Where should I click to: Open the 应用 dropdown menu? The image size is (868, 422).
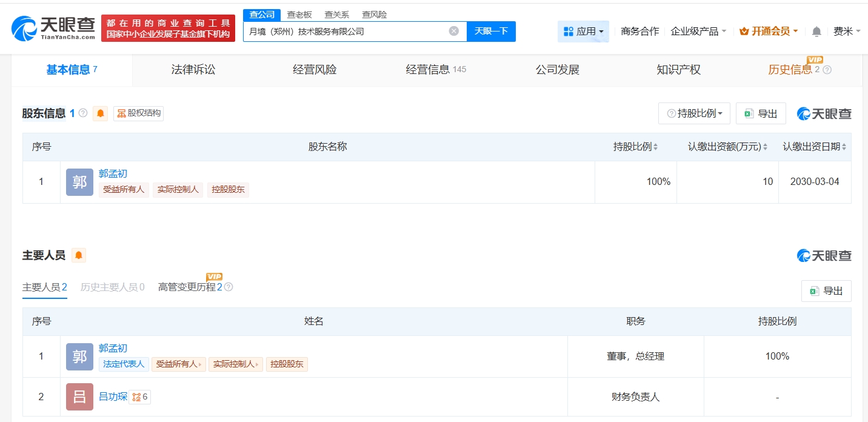click(x=583, y=32)
